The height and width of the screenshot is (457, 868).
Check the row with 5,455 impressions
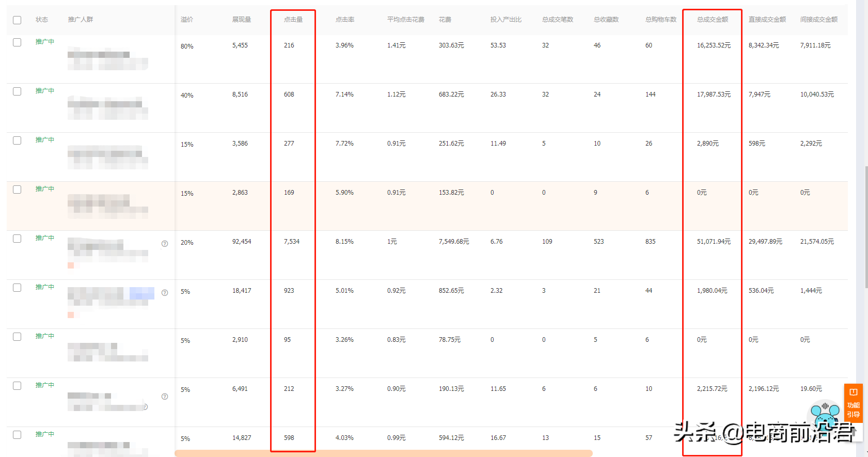tap(17, 42)
